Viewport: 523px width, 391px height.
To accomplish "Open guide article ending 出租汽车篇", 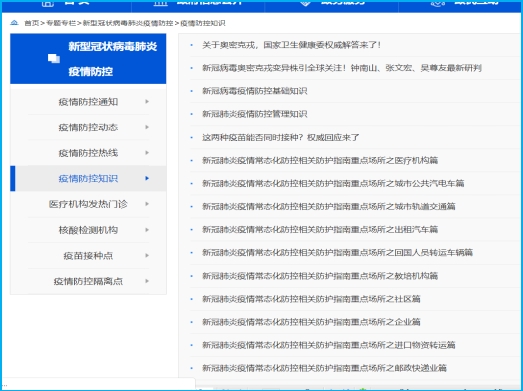I will pyautogui.click(x=320, y=229).
